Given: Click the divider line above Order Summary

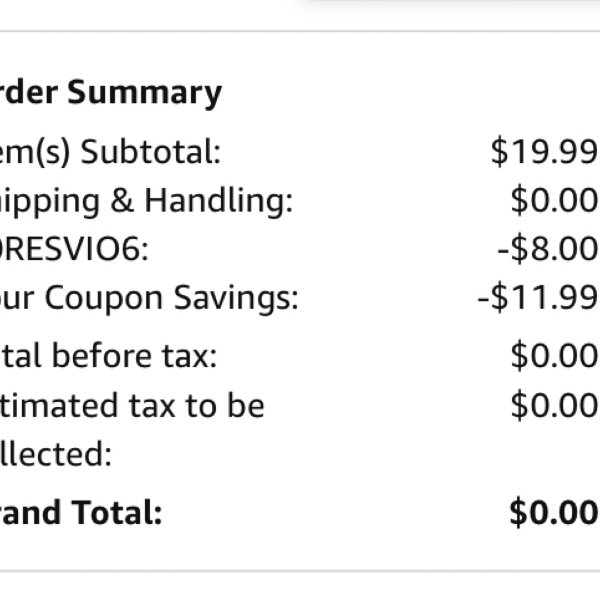Looking at the screenshot, I should pyautogui.click(x=300, y=31).
